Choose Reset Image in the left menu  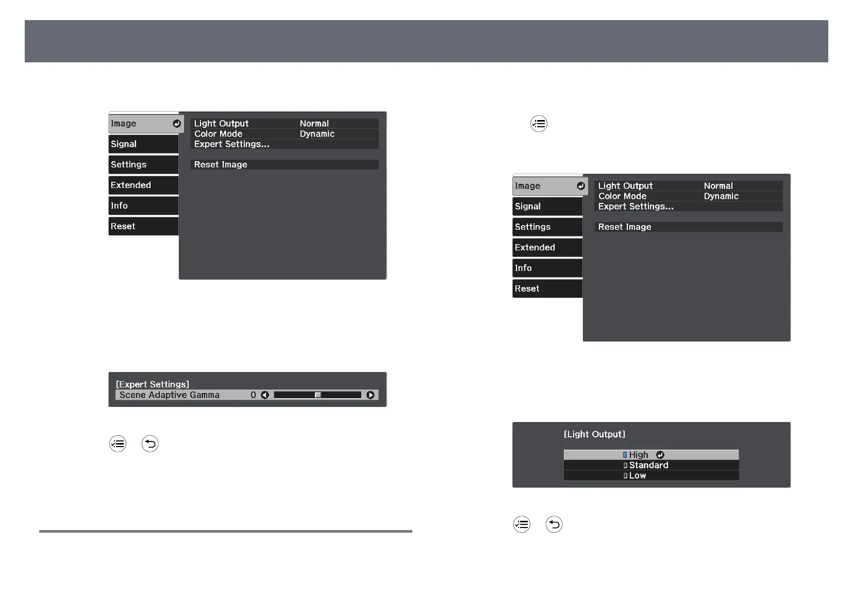pyautogui.click(x=285, y=165)
